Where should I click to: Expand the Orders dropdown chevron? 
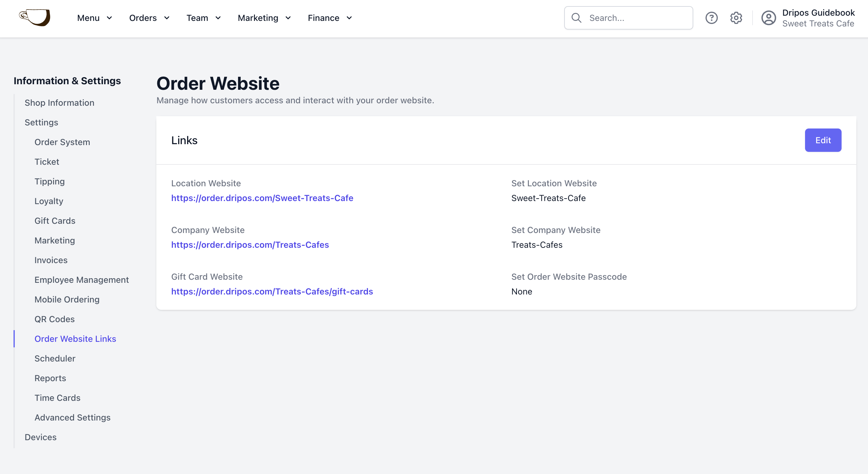[x=166, y=18]
